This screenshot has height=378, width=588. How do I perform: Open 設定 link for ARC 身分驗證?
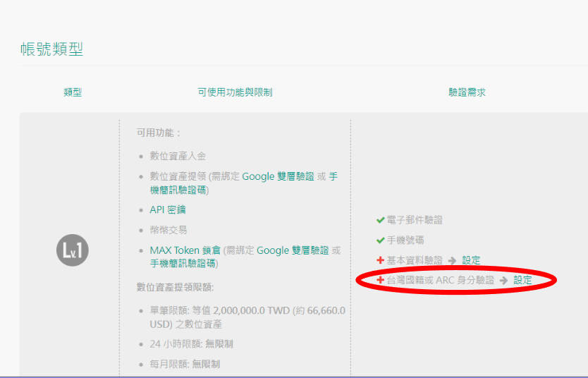point(522,280)
